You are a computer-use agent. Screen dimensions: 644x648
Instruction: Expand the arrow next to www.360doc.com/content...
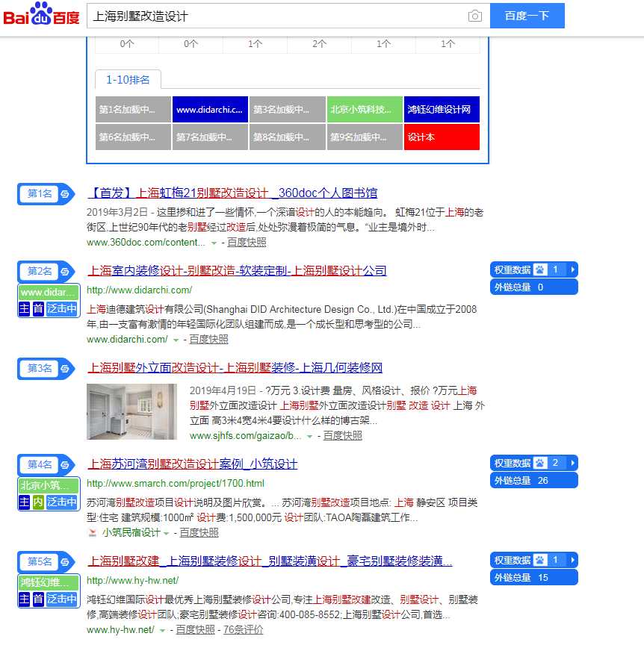click(214, 243)
